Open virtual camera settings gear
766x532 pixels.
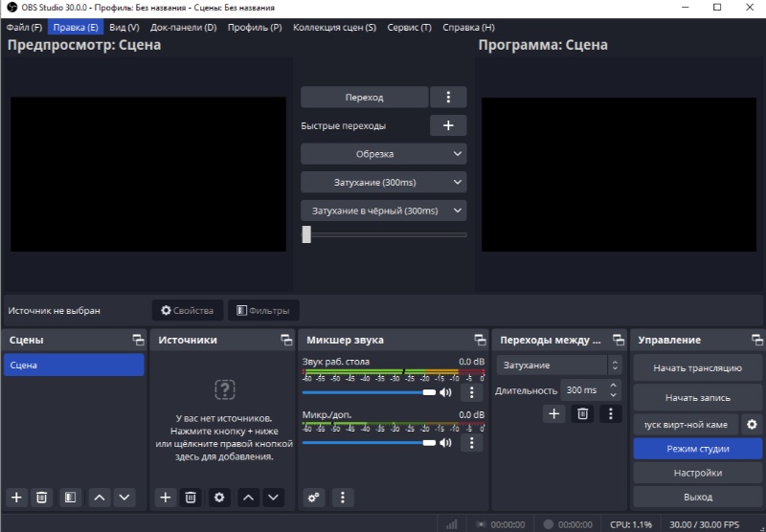tap(752, 424)
